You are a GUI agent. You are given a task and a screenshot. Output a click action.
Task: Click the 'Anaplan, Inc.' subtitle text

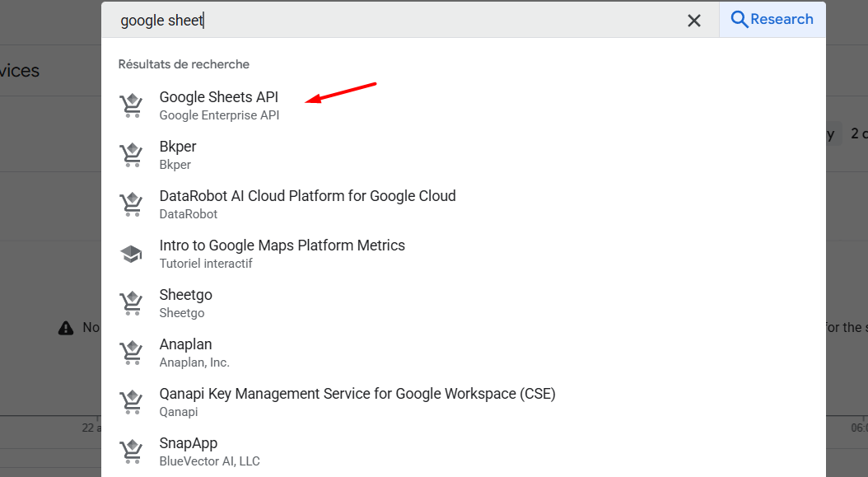coord(194,362)
